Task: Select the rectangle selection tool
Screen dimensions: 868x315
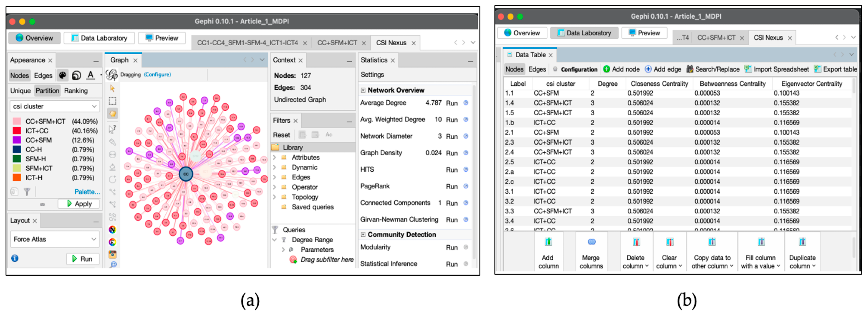Action: tap(113, 101)
